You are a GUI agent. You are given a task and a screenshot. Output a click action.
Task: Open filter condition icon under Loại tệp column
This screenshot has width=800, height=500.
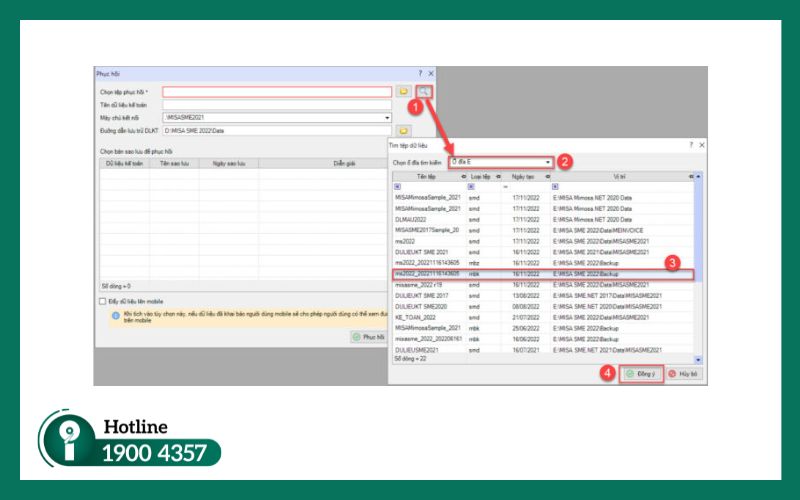click(471, 187)
